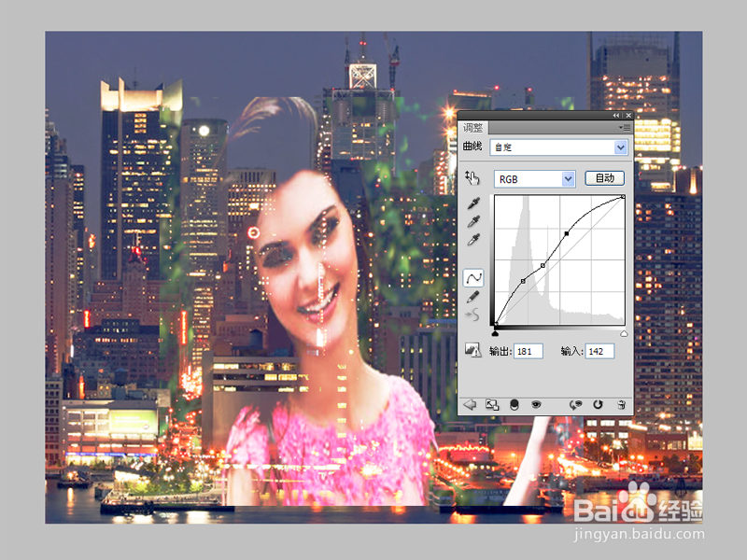
Task: Click the 自动 auto button
Action: click(604, 178)
